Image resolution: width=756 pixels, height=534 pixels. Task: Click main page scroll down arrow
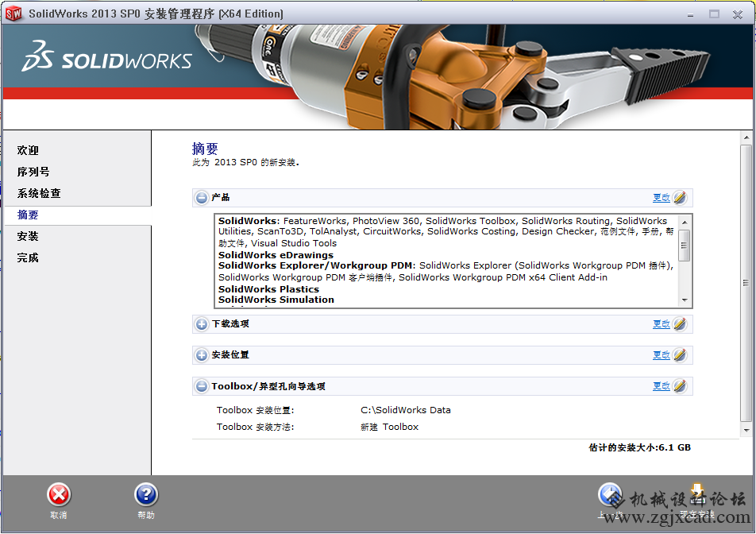(x=746, y=430)
